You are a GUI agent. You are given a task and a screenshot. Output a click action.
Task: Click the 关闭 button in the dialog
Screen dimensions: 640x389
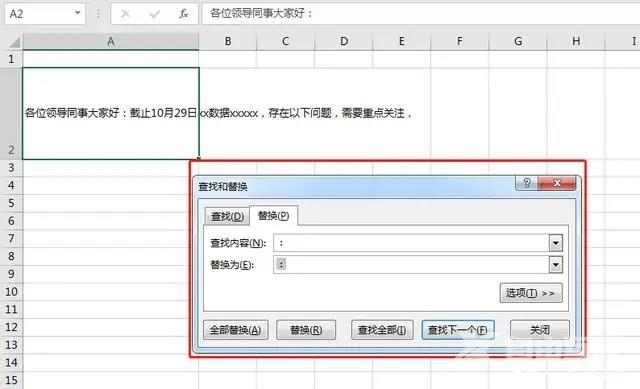click(x=540, y=330)
